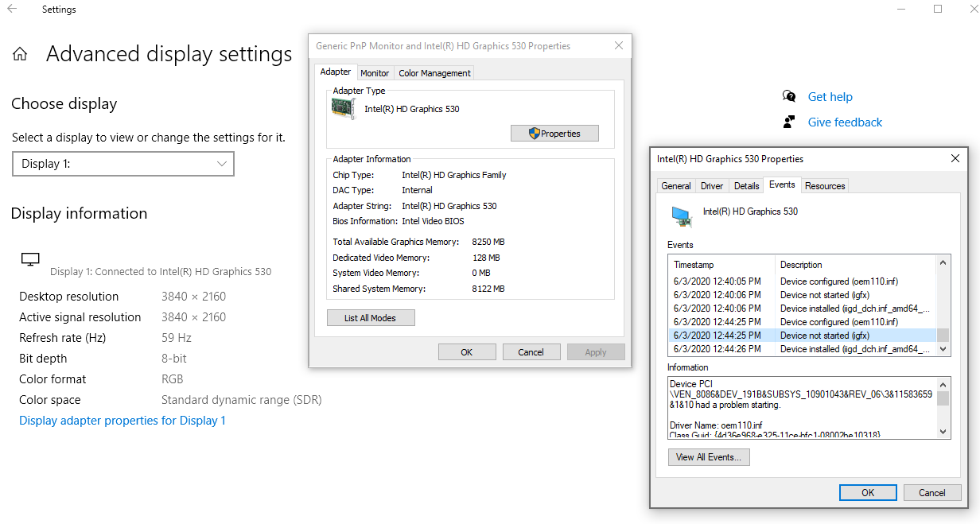Click the Get help chat icon
Image resolution: width=980 pixels, height=524 pixels.
click(x=789, y=96)
